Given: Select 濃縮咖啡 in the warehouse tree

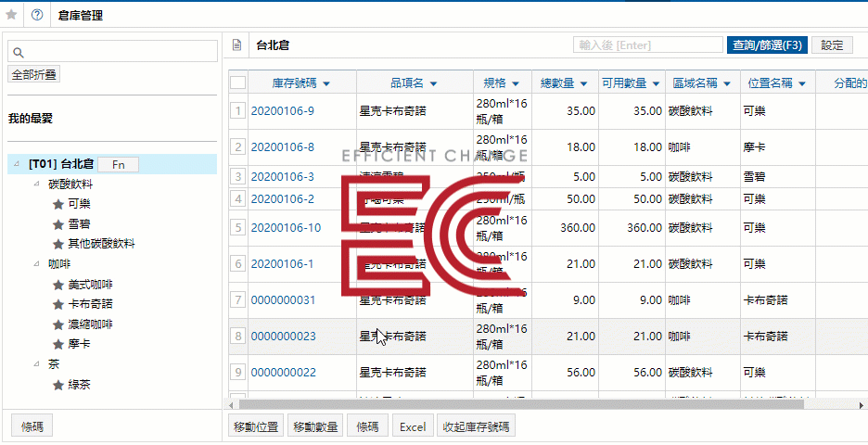Looking at the screenshot, I should (x=90, y=324).
